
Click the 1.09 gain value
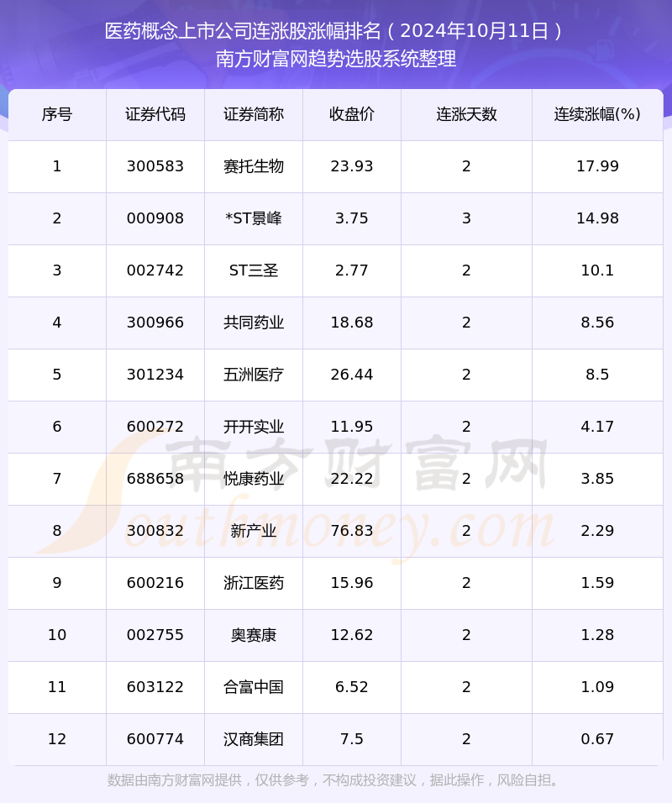pos(597,687)
